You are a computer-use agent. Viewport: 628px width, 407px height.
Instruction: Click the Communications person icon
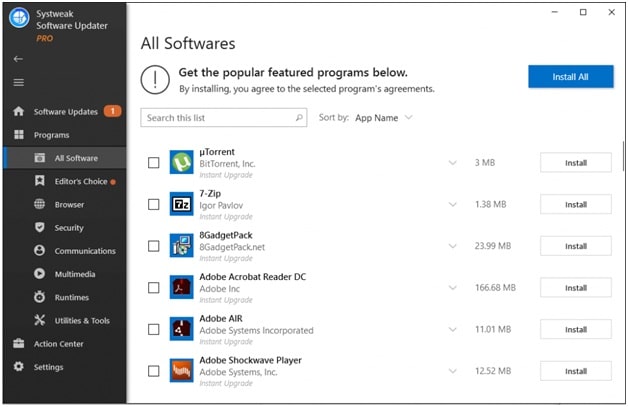[40, 251]
